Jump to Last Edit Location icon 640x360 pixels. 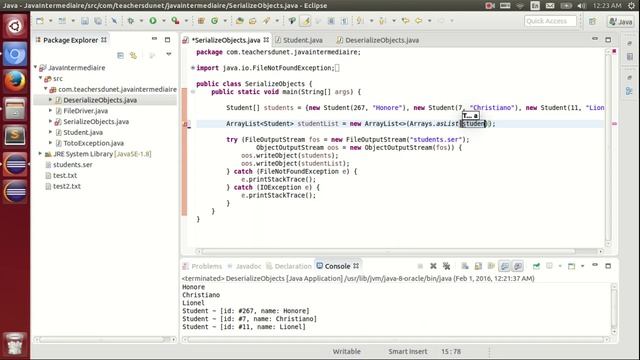click(x=405, y=21)
